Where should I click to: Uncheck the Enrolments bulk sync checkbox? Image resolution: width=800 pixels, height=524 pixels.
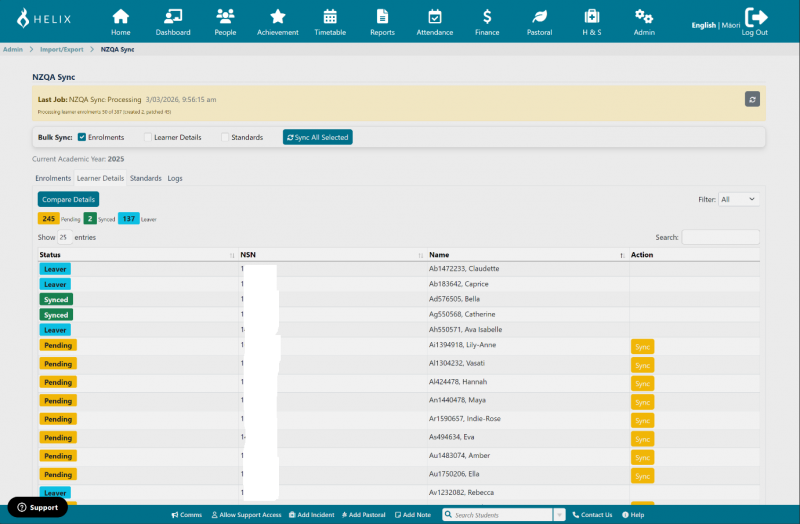click(x=82, y=137)
